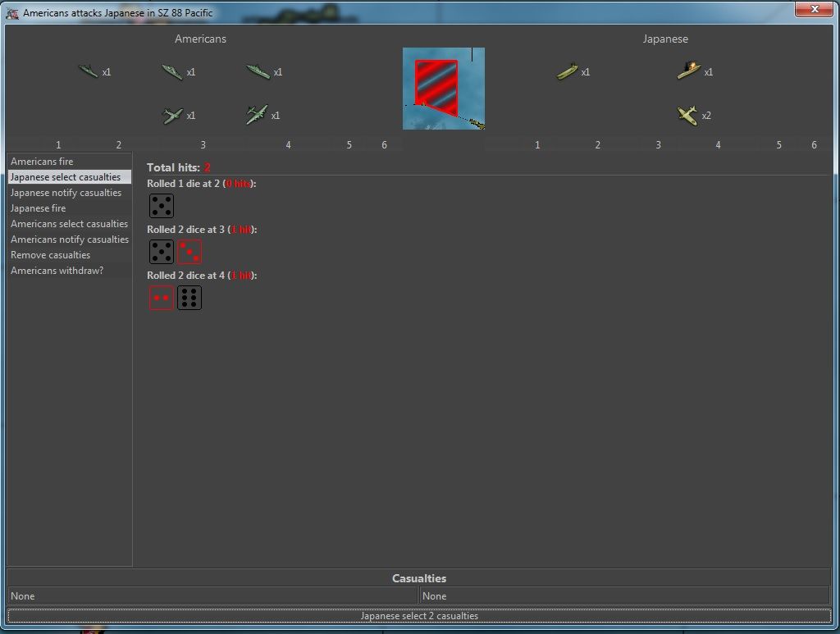This screenshot has width=840, height=634.
Task: Click the red die showing three
Action: tap(189, 252)
